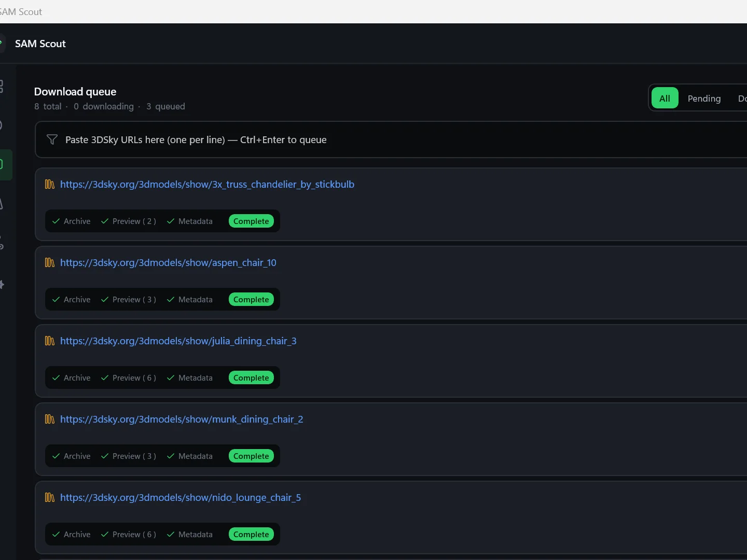Image resolution: width=747 pixels, height=560 pixels.
Task: Open the nido_lounge_chair_5 model link
Action: [x=181, y=497]
